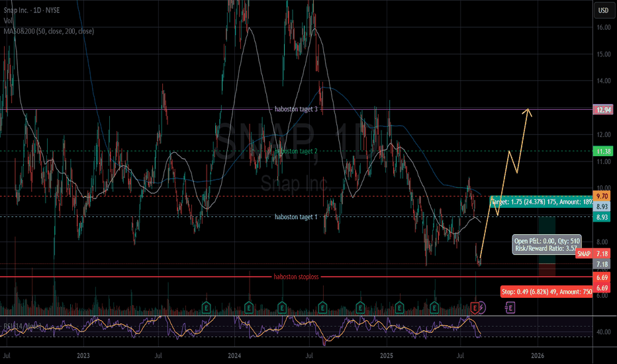Click the 2023 time axis label

pos(83,356)
